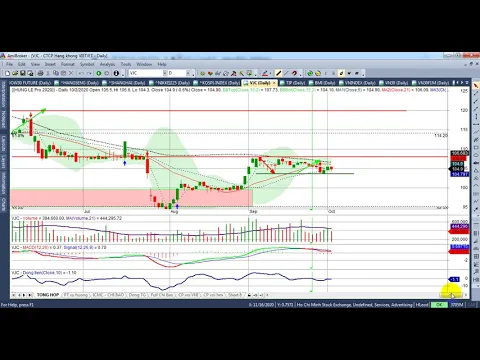This screenshot has height=360, width=480.
Task: Click the first-sheet navigation arrow
Action: click(14, 295)
